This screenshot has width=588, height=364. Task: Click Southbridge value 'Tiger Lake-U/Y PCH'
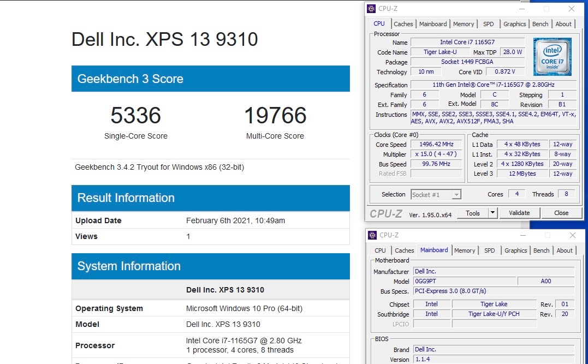[494, 314]
